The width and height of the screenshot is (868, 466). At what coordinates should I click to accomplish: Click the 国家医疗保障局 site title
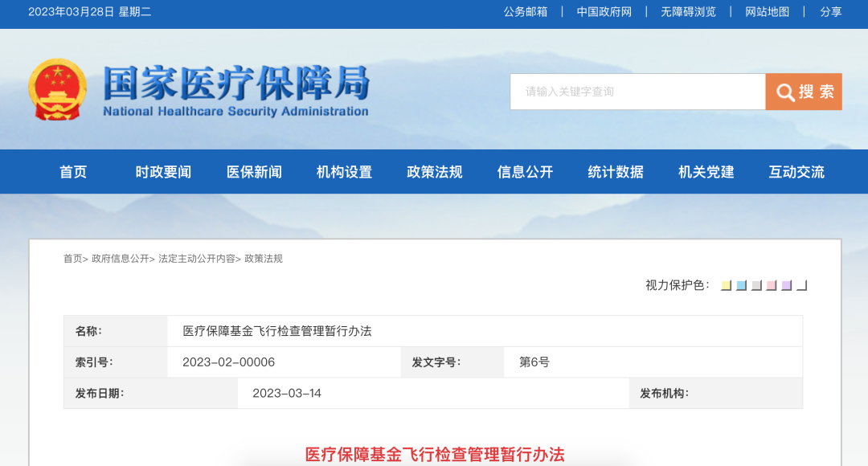[236, 83]
